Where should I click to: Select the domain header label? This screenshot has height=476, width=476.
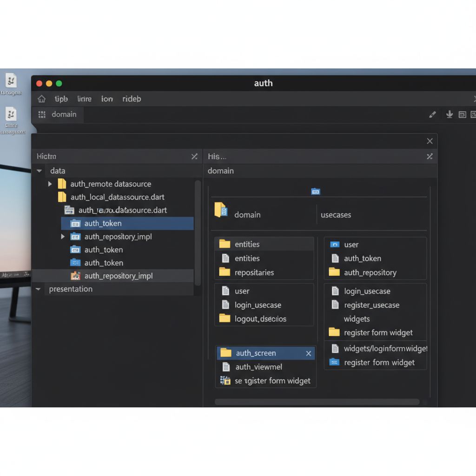(247, 215)
